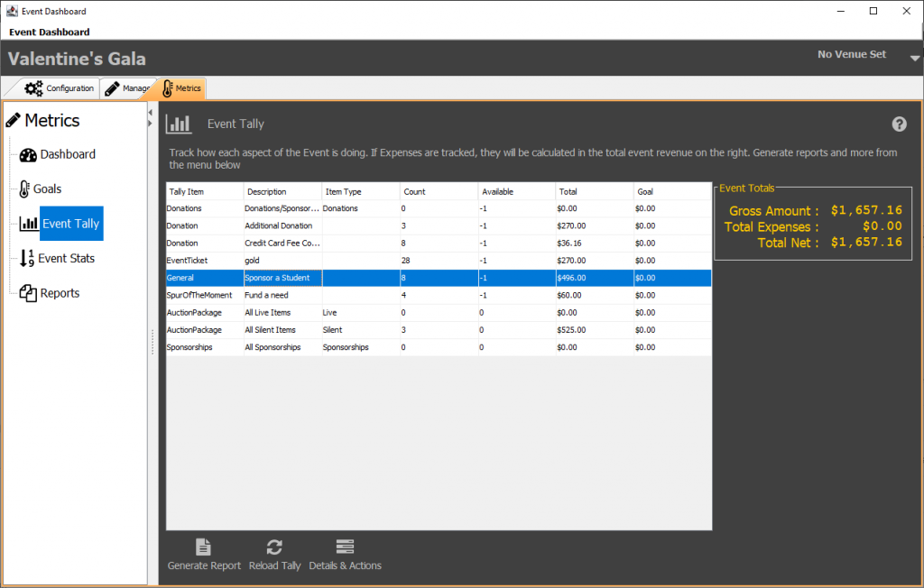Screen dimensions: 924x588
Task: Click the Metrics thermometer icon
Action: 167,88
